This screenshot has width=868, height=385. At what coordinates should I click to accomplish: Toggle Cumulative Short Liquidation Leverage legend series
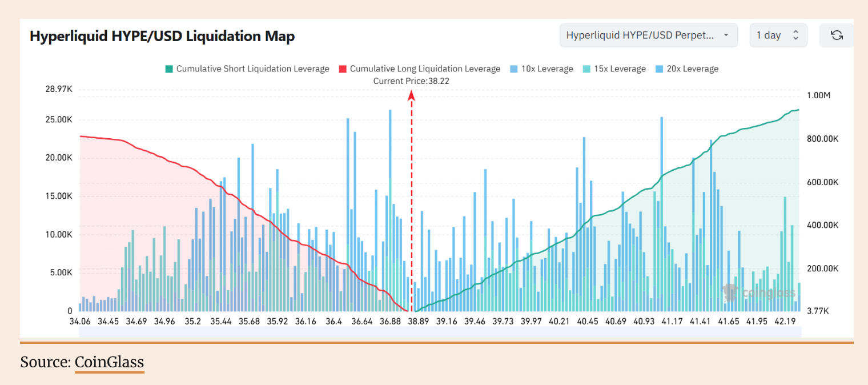point(247,69)
